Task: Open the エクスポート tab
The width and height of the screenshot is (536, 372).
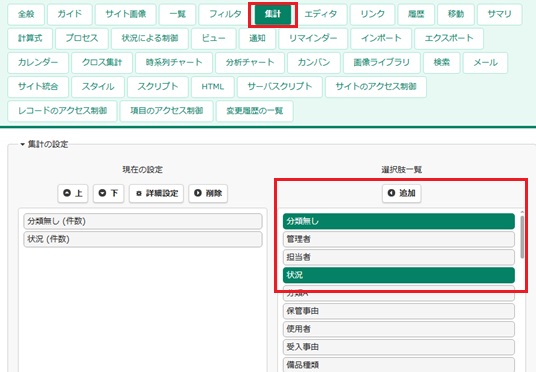Action: click(449, 38)
